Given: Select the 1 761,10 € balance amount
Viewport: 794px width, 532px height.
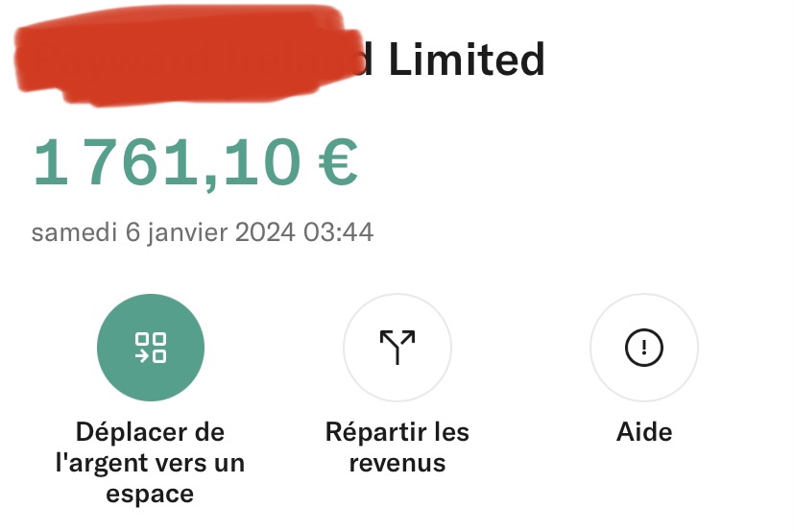Looking at the screenshot, I should [x=196, y=163].
